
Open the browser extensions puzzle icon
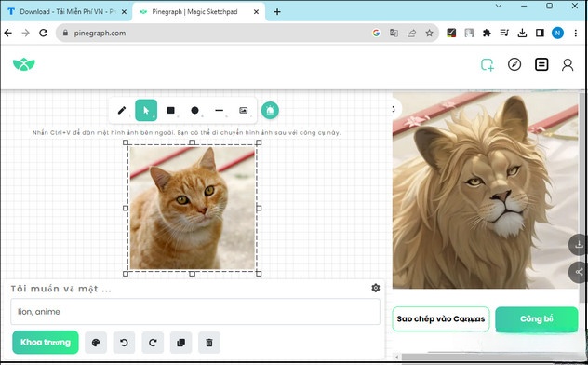pyautogui.click(x=487, y=33)
